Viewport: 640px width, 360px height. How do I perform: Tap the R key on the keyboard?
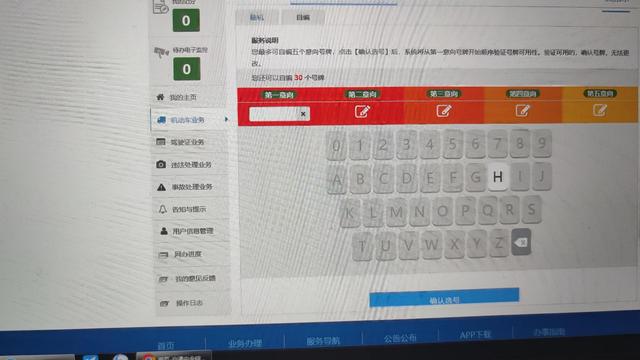click(x=509, y=210)
